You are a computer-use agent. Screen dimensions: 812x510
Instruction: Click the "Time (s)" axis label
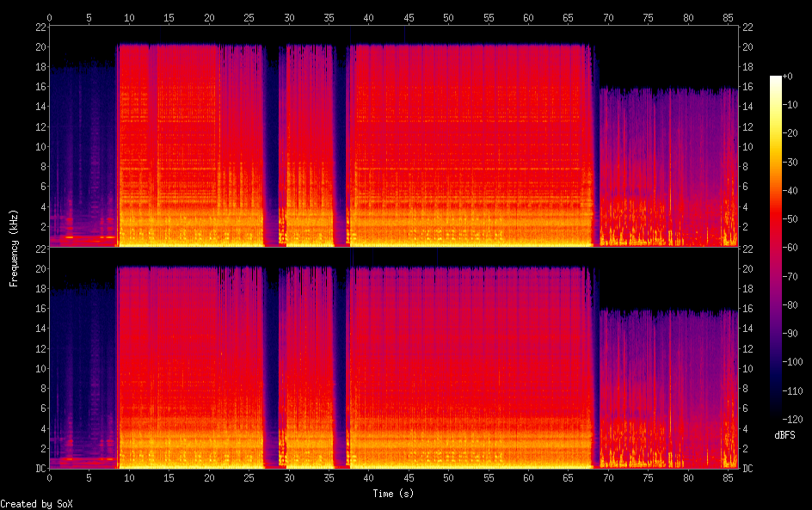(x=394, y=494)
